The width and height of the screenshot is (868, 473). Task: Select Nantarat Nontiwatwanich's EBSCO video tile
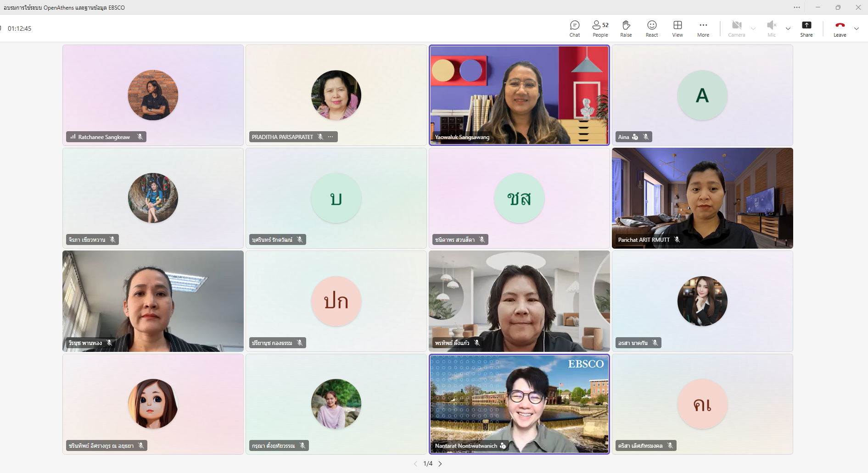tap(519, 404)
